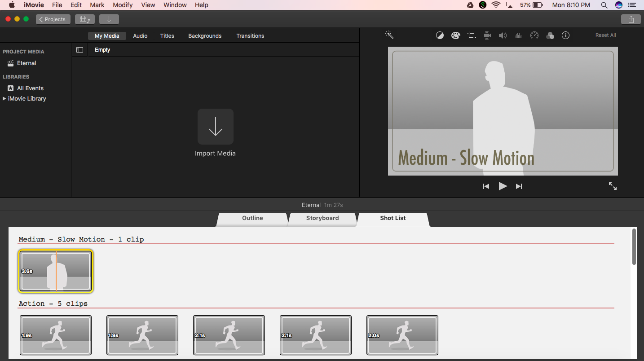This screenshot has height=361, width=644.
Task: Switch to the Titles tab
Action: tap(167, 36)
